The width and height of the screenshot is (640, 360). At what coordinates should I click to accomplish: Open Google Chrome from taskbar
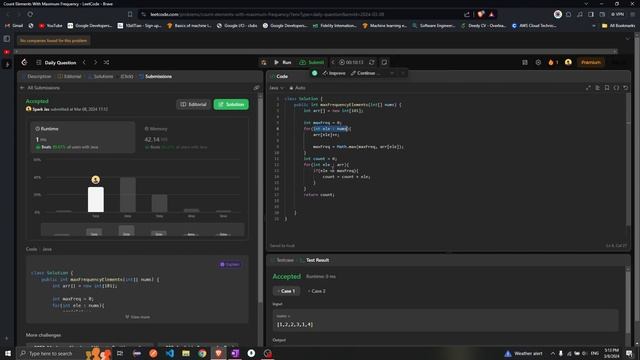pyautogui.click(x=202, y=353)
